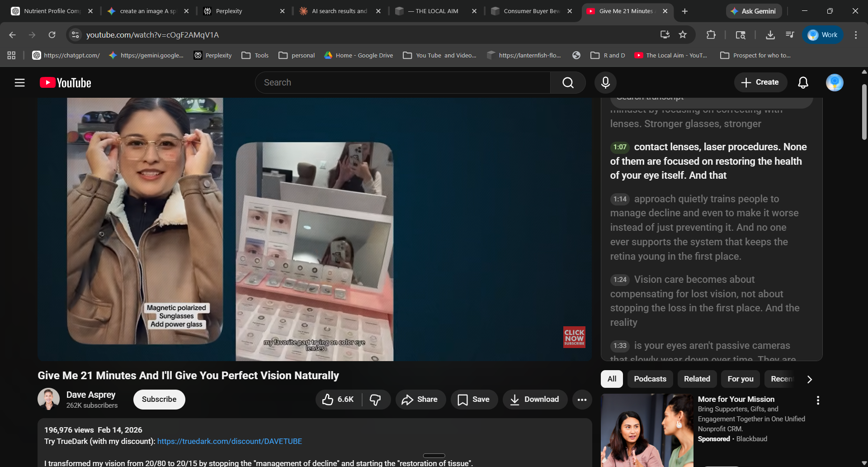868x467 pixels.
Task: Dislike the video with thumbs-down icon
Action: tap(375, 400)
